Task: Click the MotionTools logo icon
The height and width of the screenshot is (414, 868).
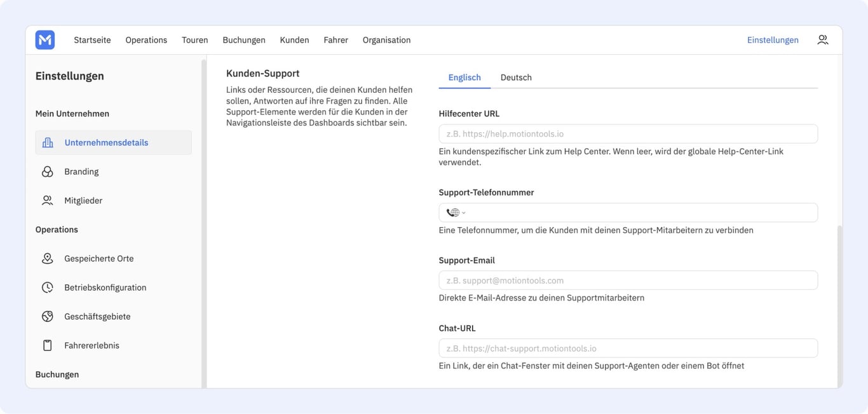Action: [45, 40]
